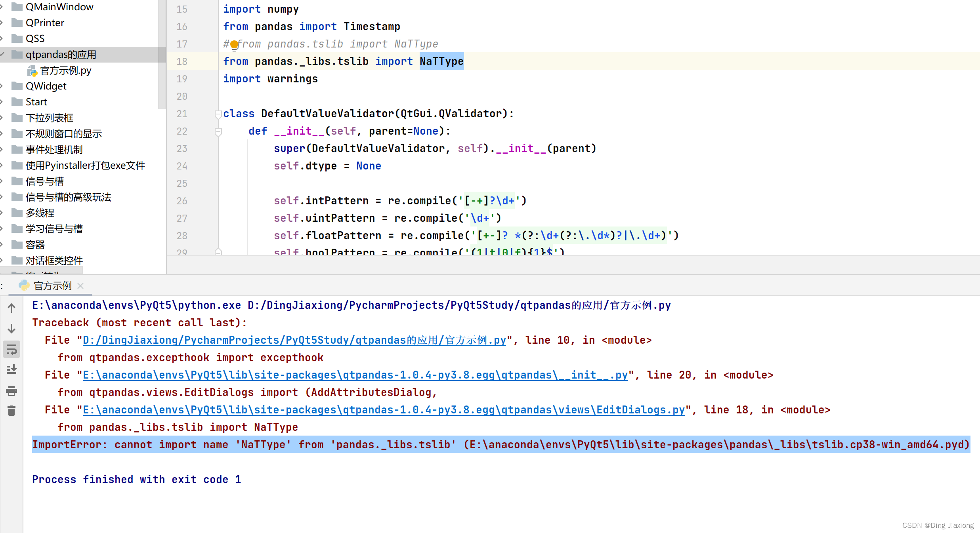Click the project tree vertical scrollbar
Image resolution: width=980 pixels, height=533 pixels.
click(162, 54)
